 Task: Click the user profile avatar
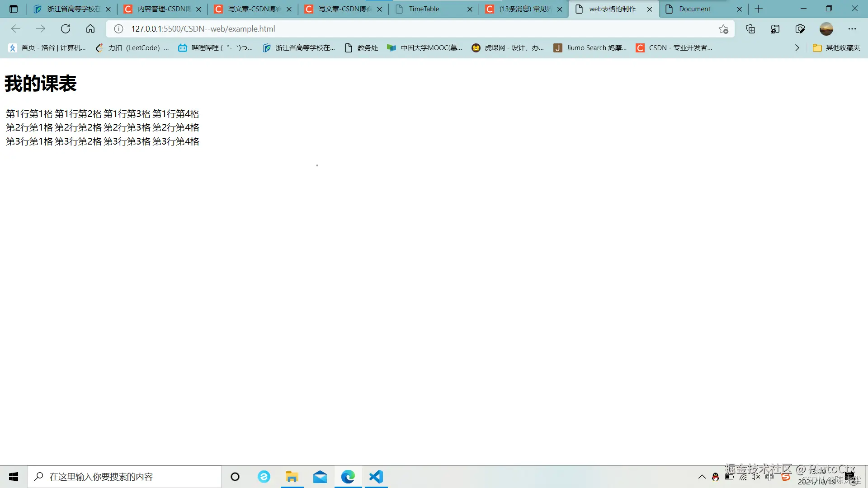pos(826,29)
